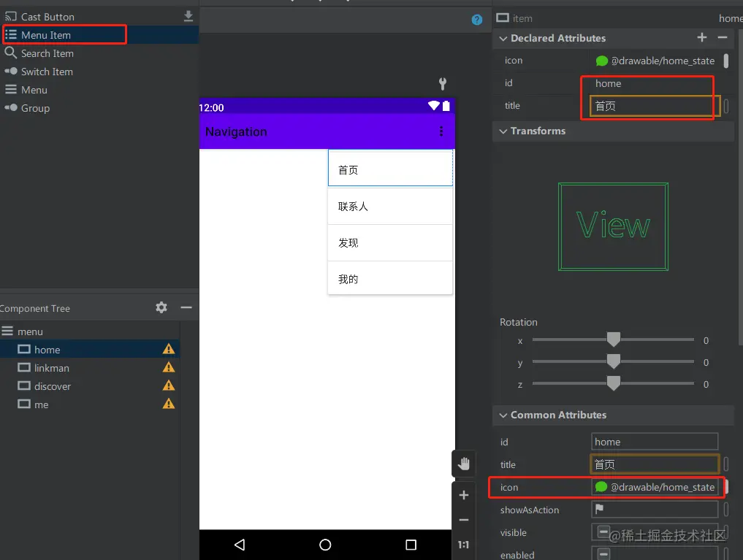Screen dimensions: 743x560
Task: Click warning icon on discover row
Action: [169, 386]
